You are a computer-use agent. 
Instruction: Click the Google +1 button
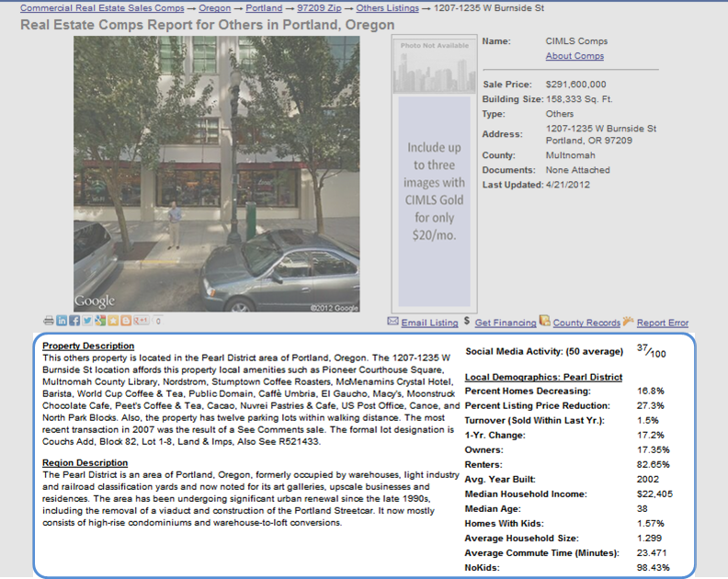(x=141, y=321)
